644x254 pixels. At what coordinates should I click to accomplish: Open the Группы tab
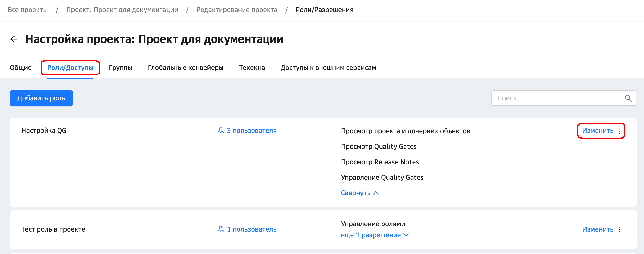pyautogui.click(x=121, y=68)
